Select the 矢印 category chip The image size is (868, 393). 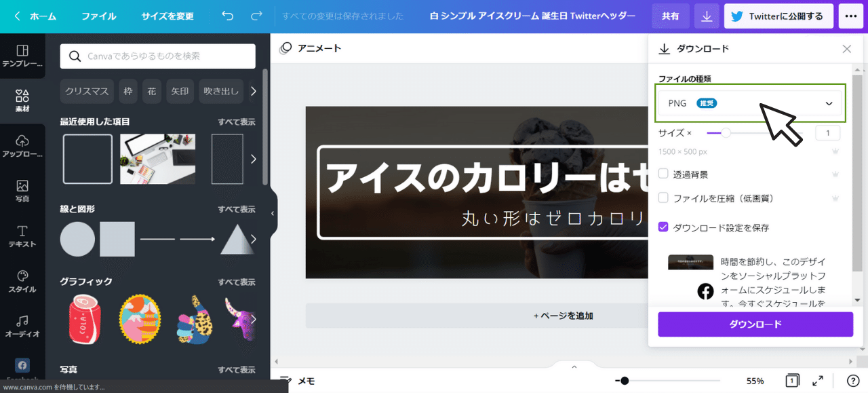[x=180, y=91]
